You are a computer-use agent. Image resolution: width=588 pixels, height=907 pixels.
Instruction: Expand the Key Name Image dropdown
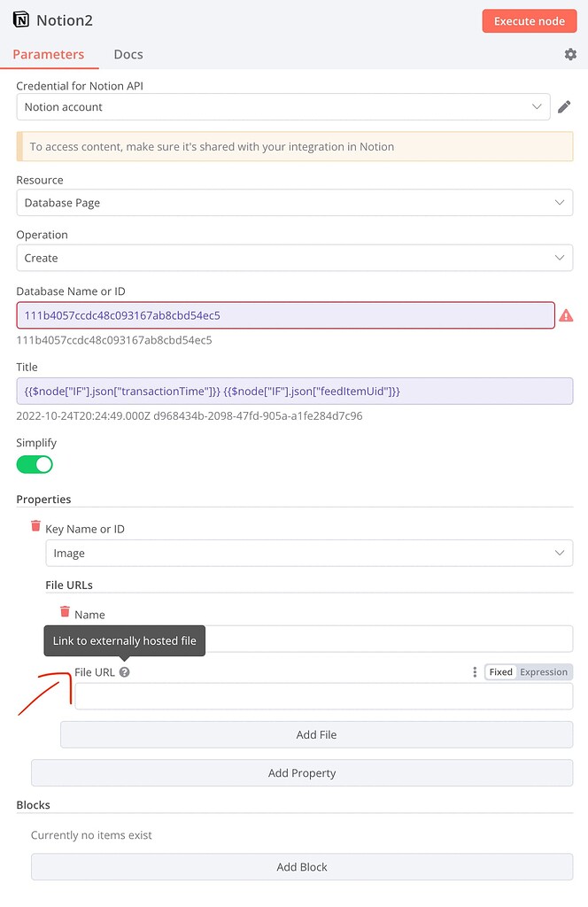coord(309,553)
